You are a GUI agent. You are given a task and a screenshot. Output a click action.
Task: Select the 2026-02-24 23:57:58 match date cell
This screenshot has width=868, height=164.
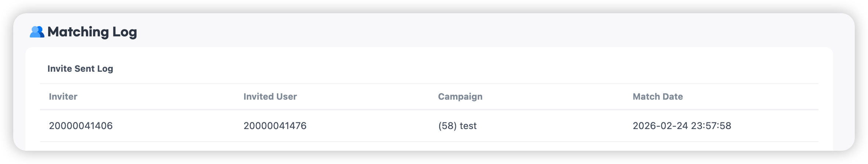click(682, 126)
